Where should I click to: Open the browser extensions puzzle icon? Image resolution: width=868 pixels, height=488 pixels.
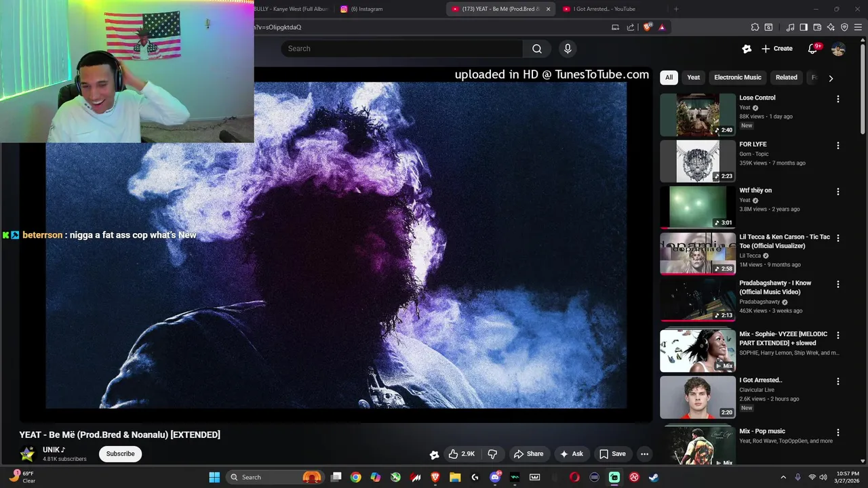pos(755,27)
